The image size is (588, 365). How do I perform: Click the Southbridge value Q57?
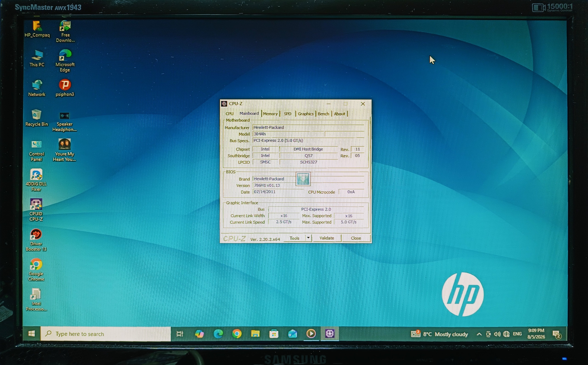[308, 155]
